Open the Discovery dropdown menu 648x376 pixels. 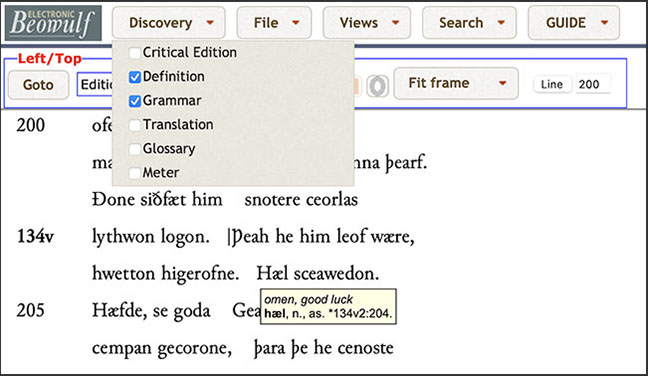pos(169,23)
